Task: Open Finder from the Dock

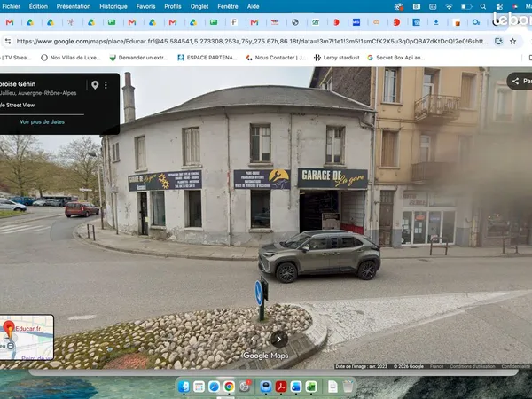Action: click(184, 387)
